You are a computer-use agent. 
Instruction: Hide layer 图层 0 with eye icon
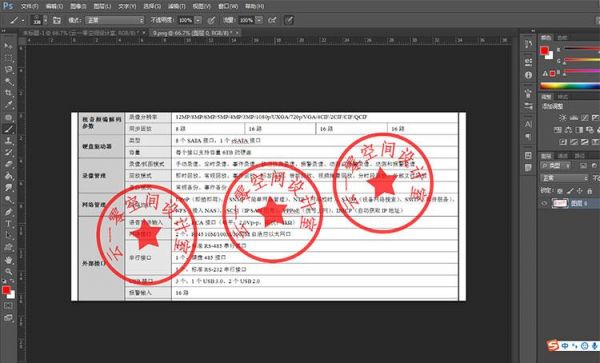pyautogui.click(x=544, y=203)
